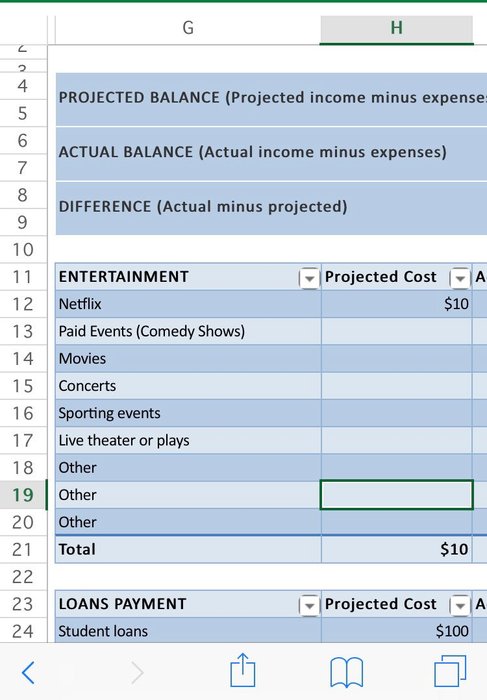Click the Sporting events cell
487x700 pixels.
(x=188, y=413)
